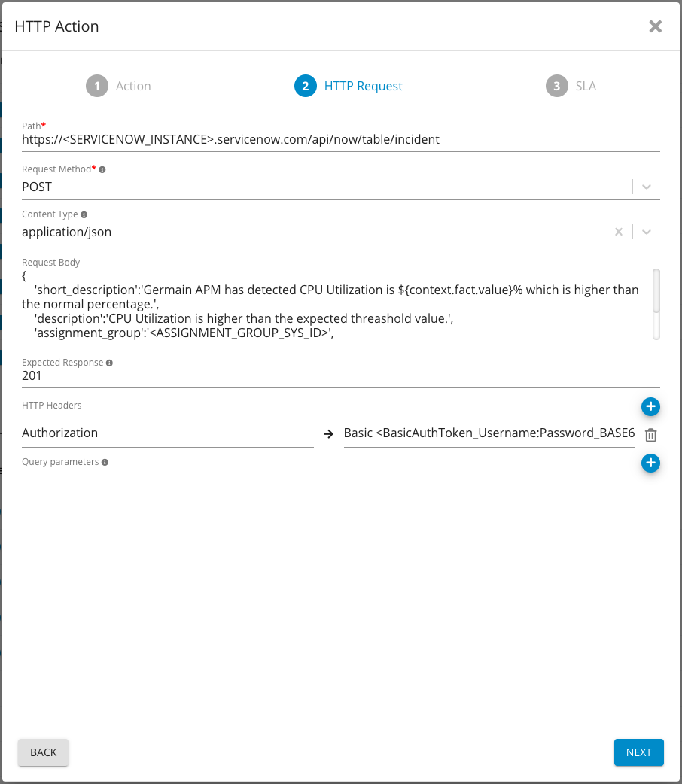Click the Request Method info icon

[x=102, y=170]
